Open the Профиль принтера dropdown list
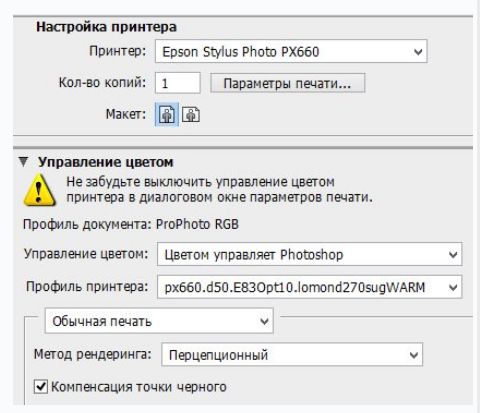Viewport: 480px width, 413px height. tap(310, 287)
